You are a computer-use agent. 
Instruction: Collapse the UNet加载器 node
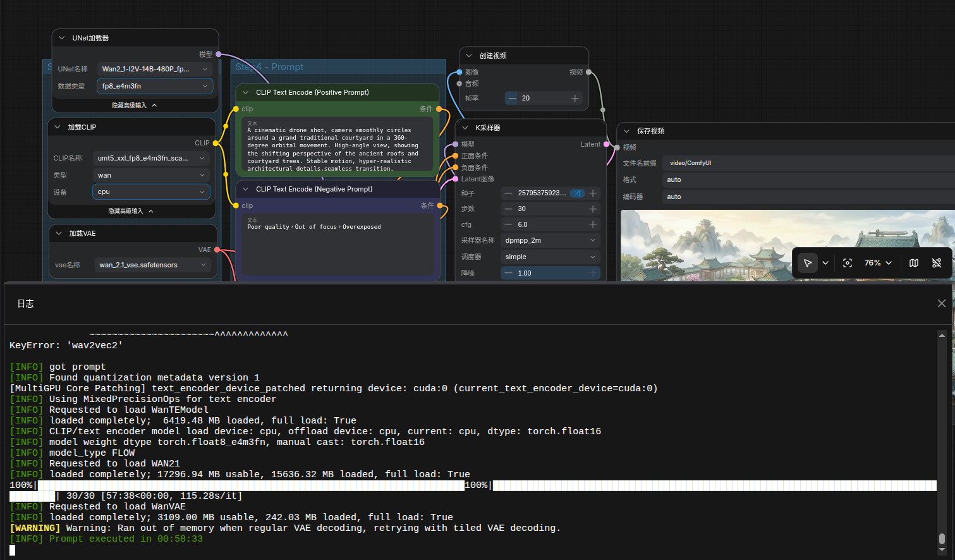(x=62, y=38)
